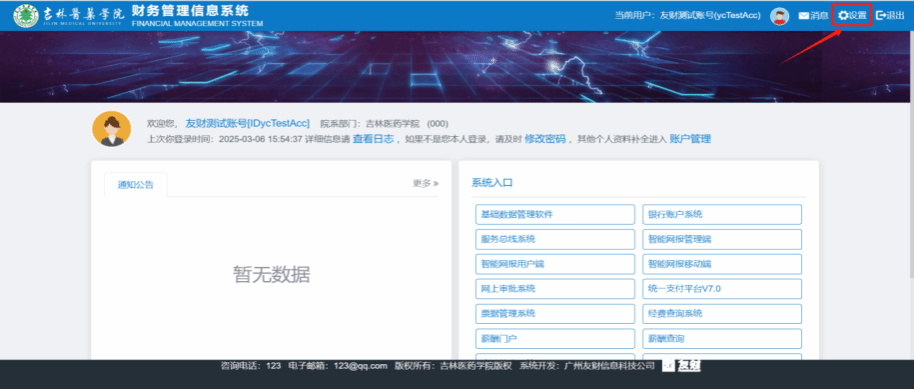Click the 暂无数据 placeholder text
This screenshot has width=914, height=389.
(272, 274)
